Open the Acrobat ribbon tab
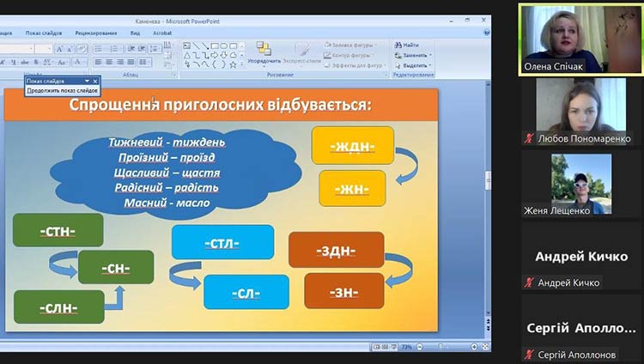 tap(162, 33)
